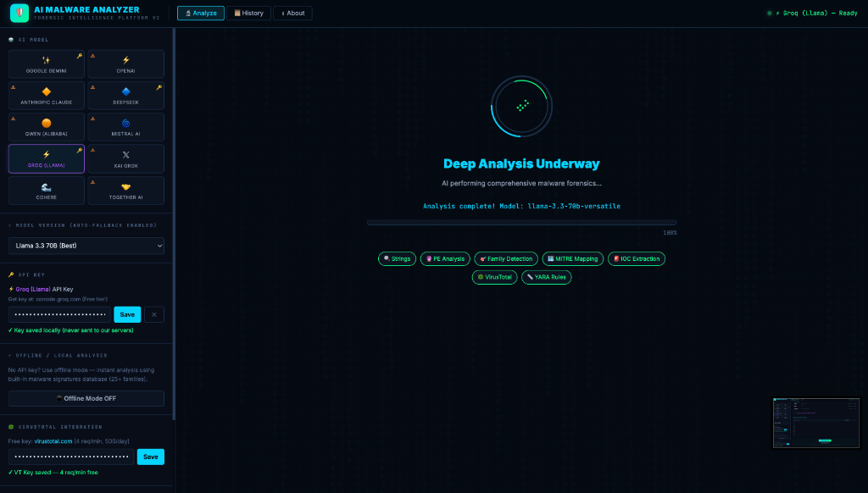Click the key icon on DeepSeek card
This screenshot has width=868, height=493.
159,87
